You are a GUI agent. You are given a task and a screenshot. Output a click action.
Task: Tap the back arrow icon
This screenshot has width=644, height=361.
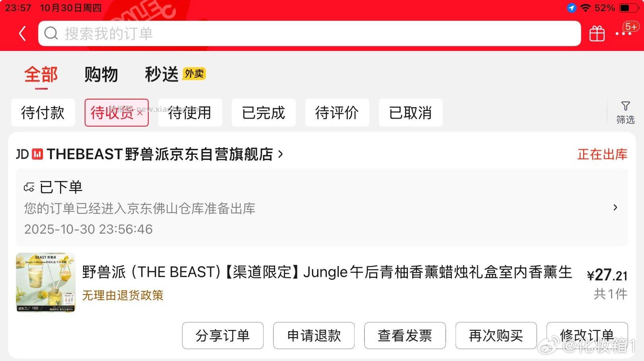click(23, 33)
